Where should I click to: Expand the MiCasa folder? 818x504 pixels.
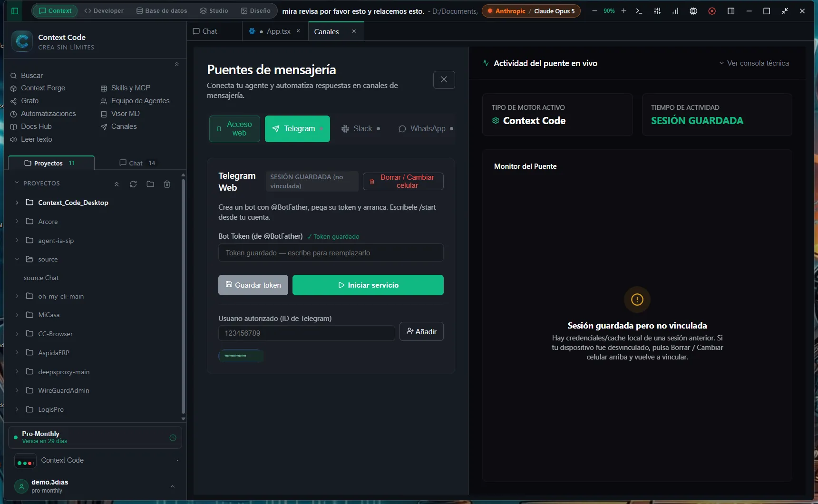coord(17,315)
